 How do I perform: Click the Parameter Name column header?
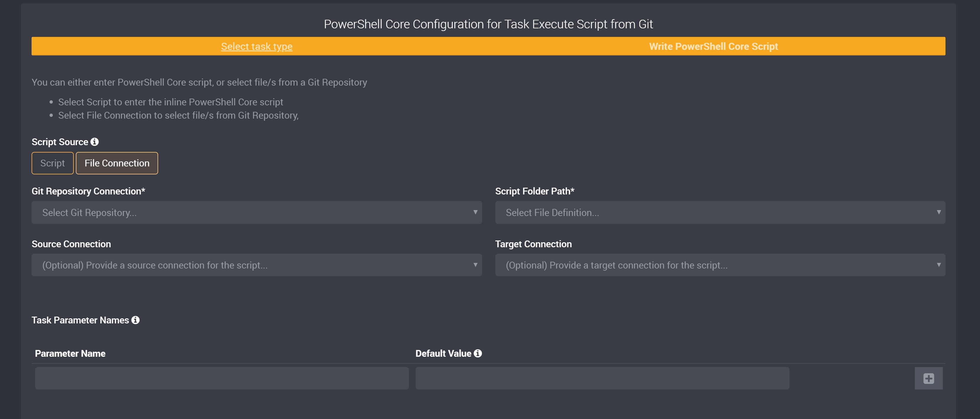click(x=70, y=353)
